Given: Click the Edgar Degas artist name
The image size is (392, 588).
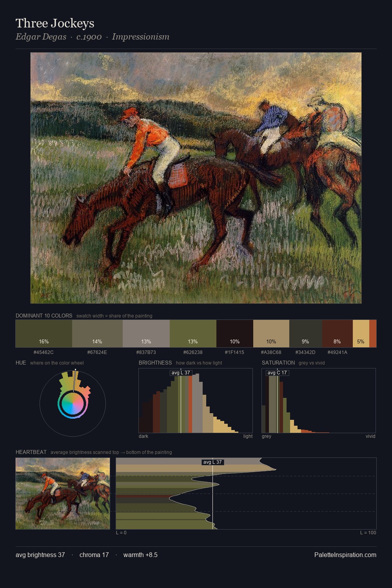Looking at the screenshot, I should pyautogui.click(x=41, y=37).
